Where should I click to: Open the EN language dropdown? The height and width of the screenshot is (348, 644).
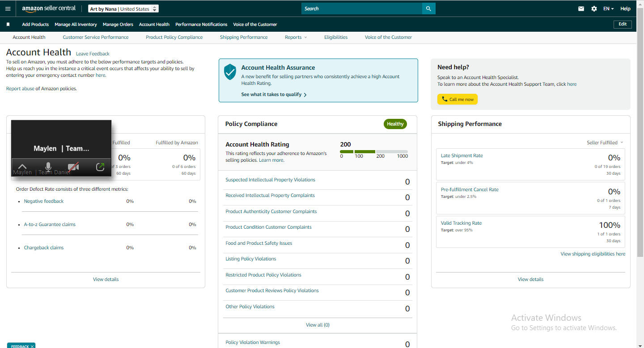coord(608,8)
